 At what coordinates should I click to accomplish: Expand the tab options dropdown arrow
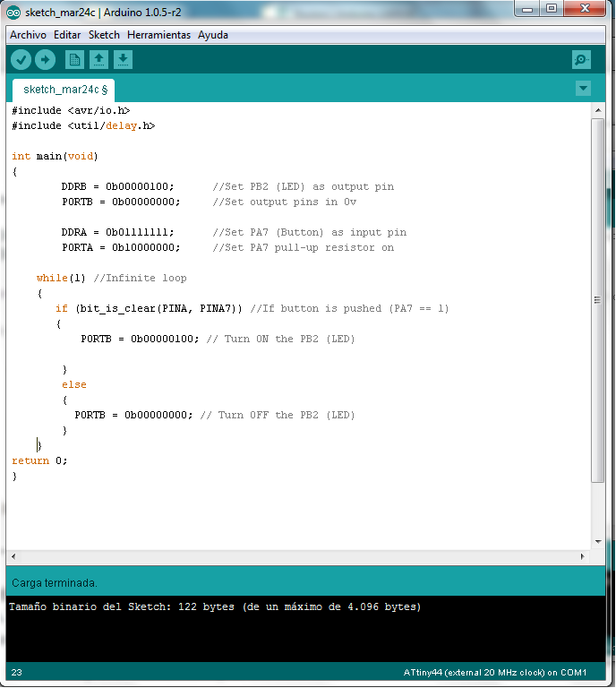583,88
